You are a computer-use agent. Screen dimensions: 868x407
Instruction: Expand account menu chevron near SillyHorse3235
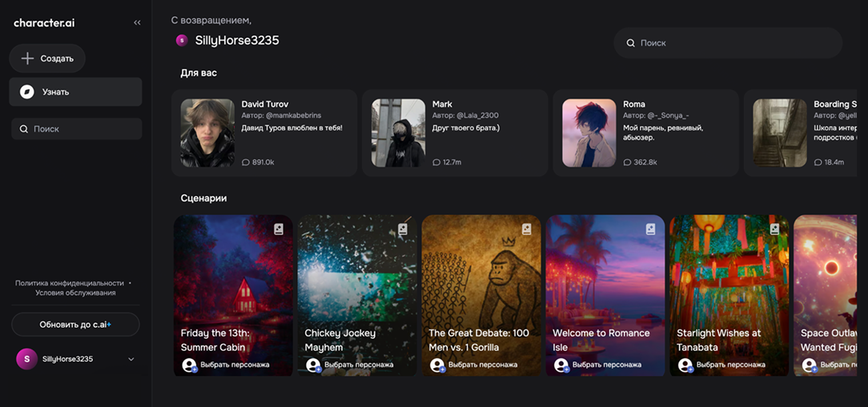coord(131,359)
